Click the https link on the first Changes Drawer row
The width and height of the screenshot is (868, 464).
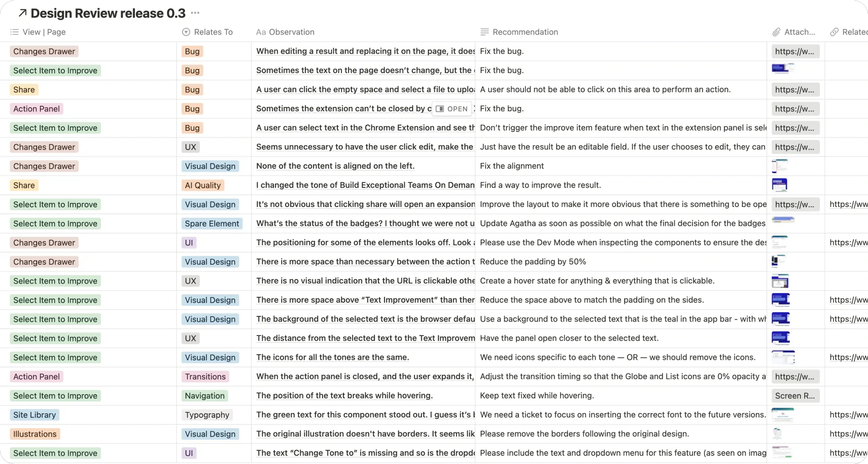click(x=795, y=51)
